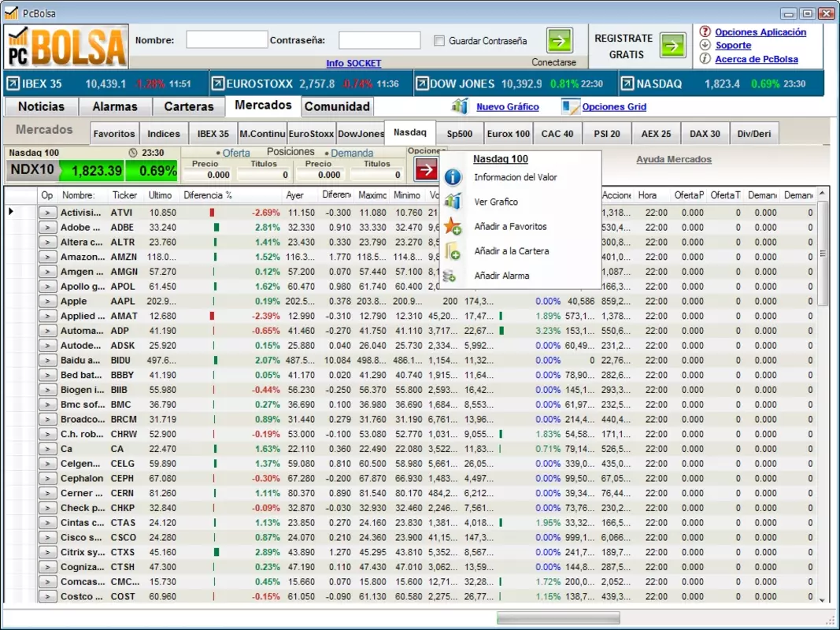Viewport: 840px width, 630px height.
Task: Click the stock table scrollbar down arrow
Action: click(823, 601)
